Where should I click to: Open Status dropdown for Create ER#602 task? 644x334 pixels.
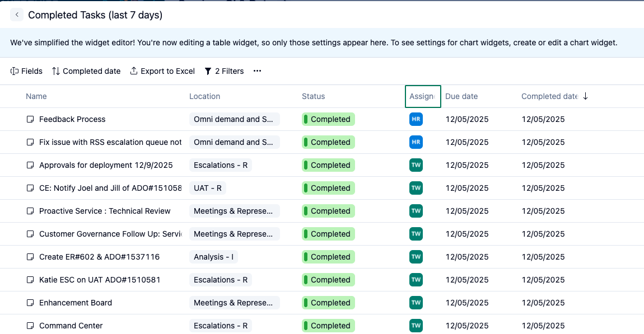(x=328, y=257)
